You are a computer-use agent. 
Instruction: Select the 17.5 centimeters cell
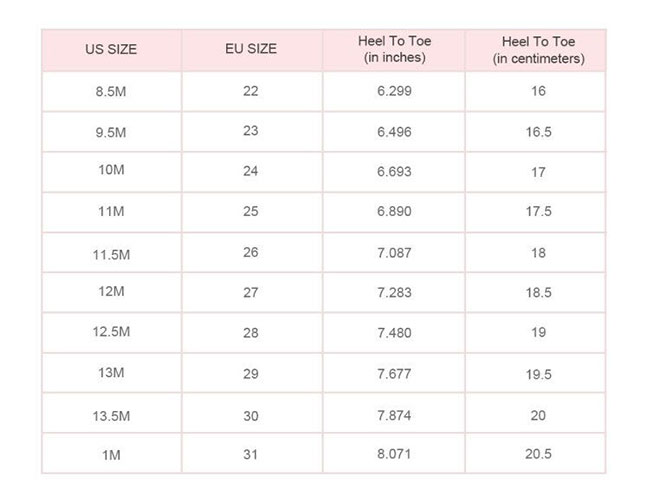point(538,212)
